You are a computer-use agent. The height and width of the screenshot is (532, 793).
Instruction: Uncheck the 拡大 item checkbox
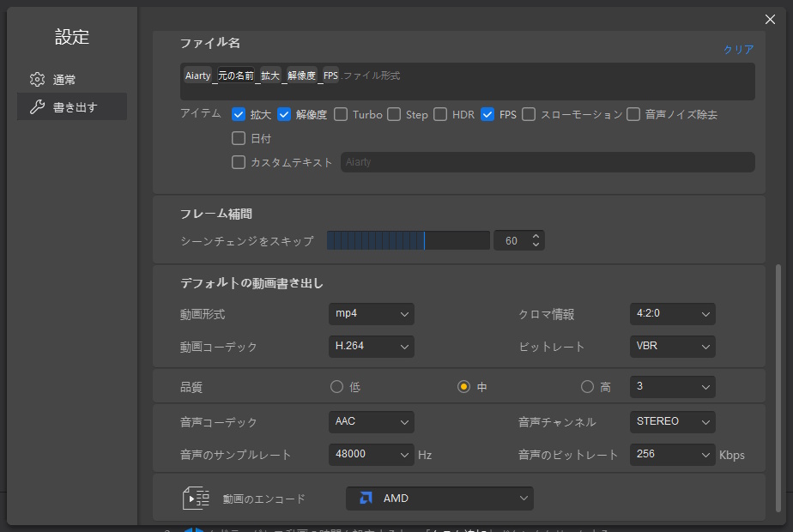point(239,114)
